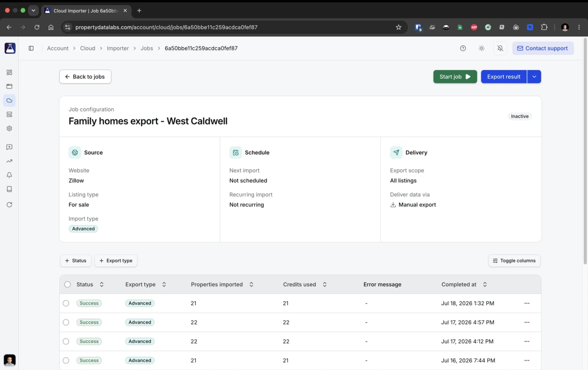Switch theme with the sun icon
The height and width of the screenshot is (370, 588).
tap(482, 48)
